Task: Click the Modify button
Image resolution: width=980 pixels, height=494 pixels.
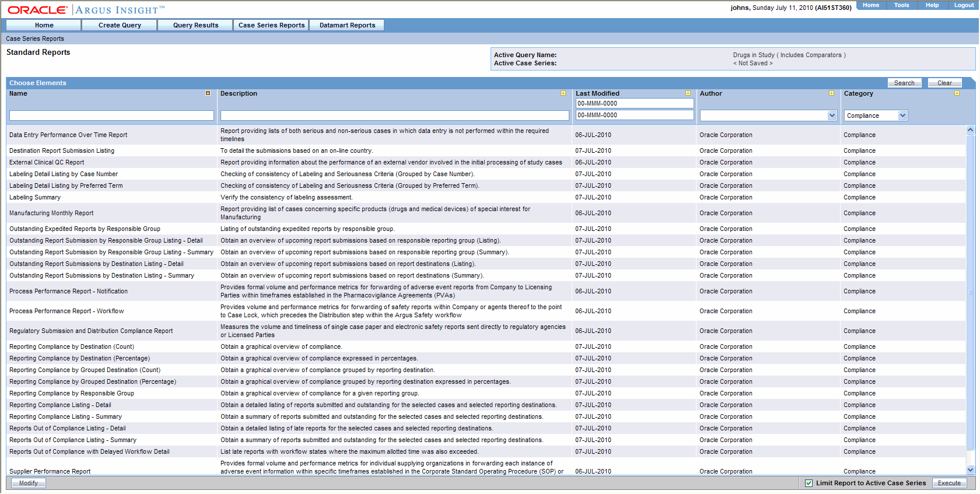Action: [29, 483]
